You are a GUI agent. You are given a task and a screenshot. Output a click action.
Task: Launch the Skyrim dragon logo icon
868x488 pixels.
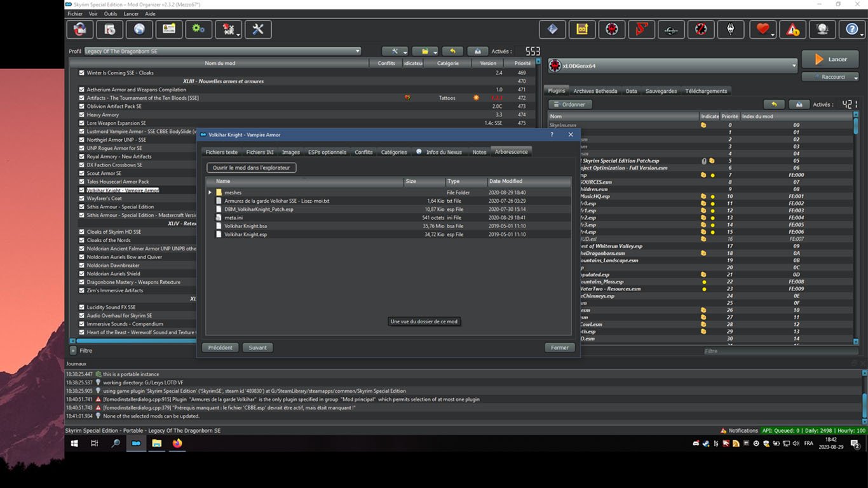731,29
